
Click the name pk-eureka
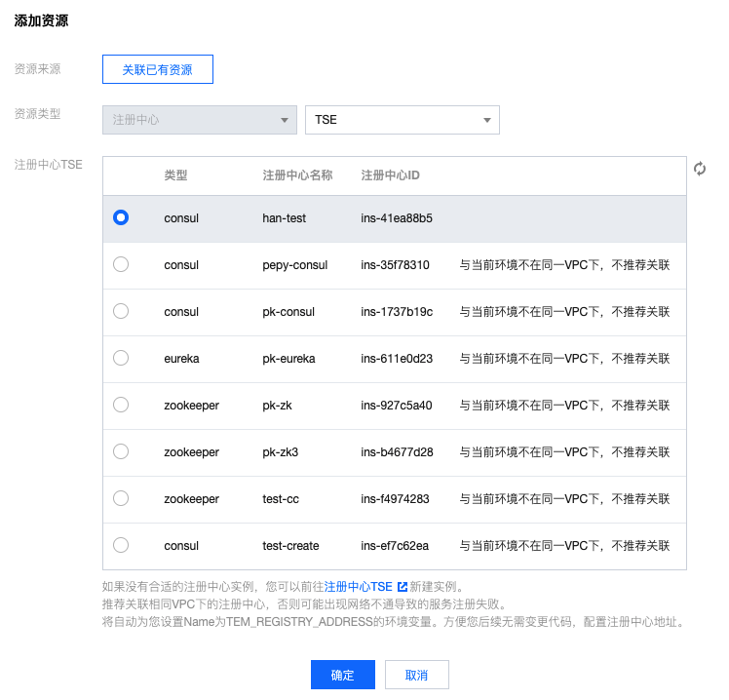pyautogui.click(x=288, y=359)
